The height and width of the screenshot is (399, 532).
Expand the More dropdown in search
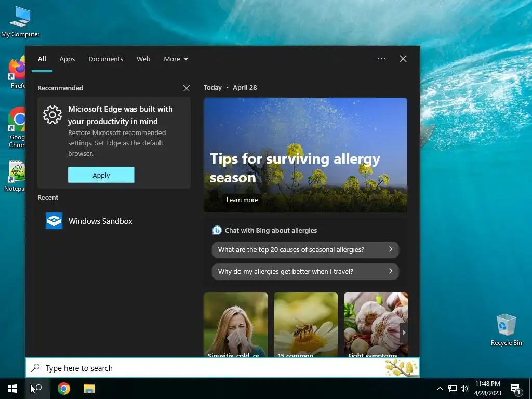(176, 59)
